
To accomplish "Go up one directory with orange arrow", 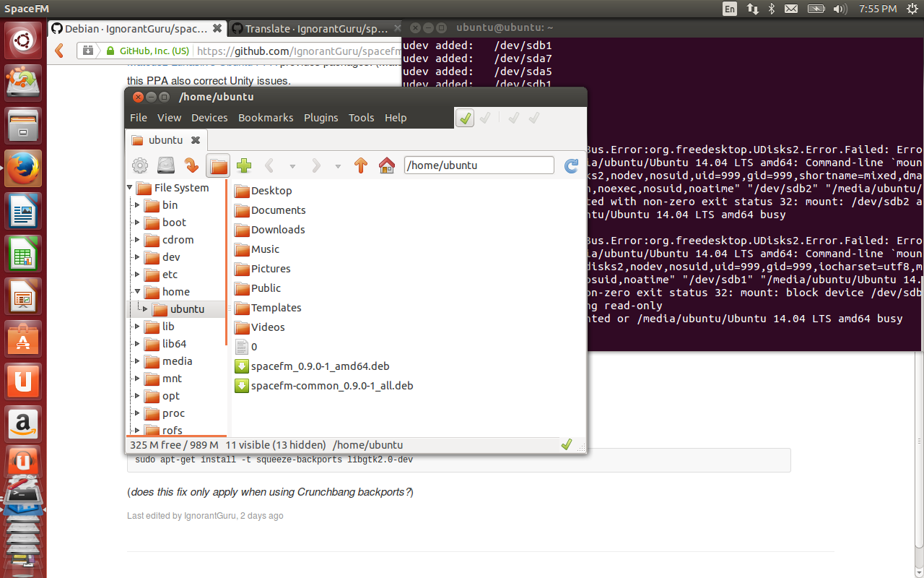I will pos(361,165).
